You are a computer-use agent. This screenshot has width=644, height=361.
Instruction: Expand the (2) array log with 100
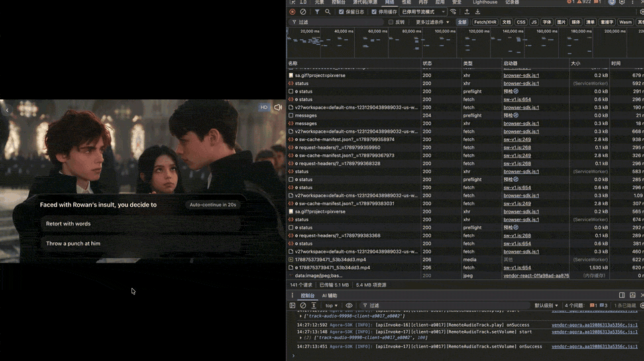(301, 338)
